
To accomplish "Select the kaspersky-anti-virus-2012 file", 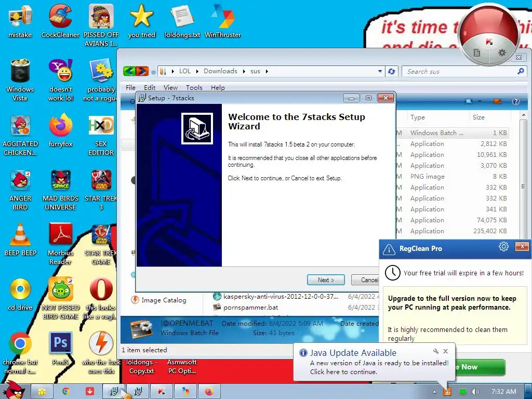I will click(x=280, y=297).
